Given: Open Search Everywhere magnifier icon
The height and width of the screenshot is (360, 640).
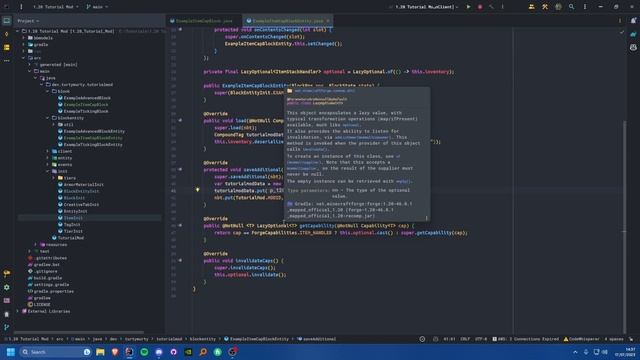Looking at the screenshot, I should (x=571, y=7).
